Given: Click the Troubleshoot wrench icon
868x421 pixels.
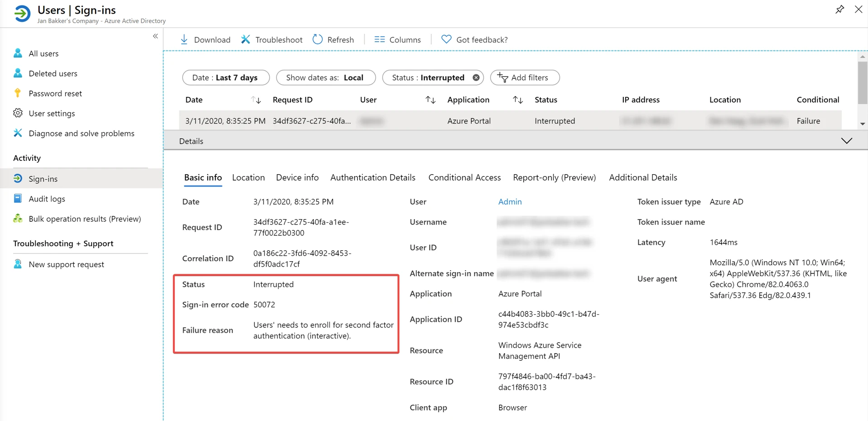Looking at the screenshot, I should [x=246, y=39].
